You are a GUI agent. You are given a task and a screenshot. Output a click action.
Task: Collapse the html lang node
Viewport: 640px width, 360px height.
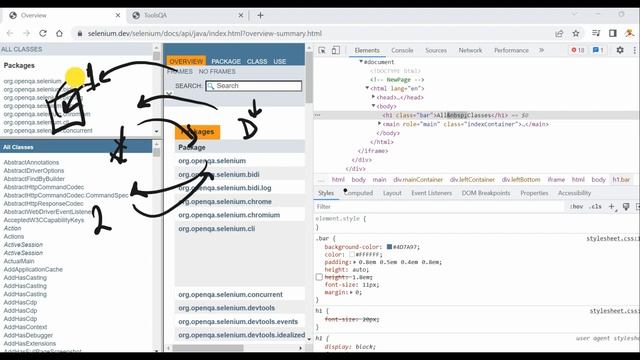click(x=367, y=88)
